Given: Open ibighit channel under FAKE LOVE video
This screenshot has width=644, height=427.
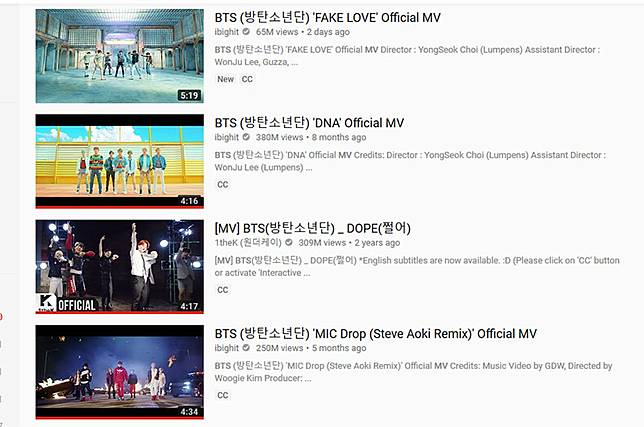Looking at the screenshot, I should point(226,32).
